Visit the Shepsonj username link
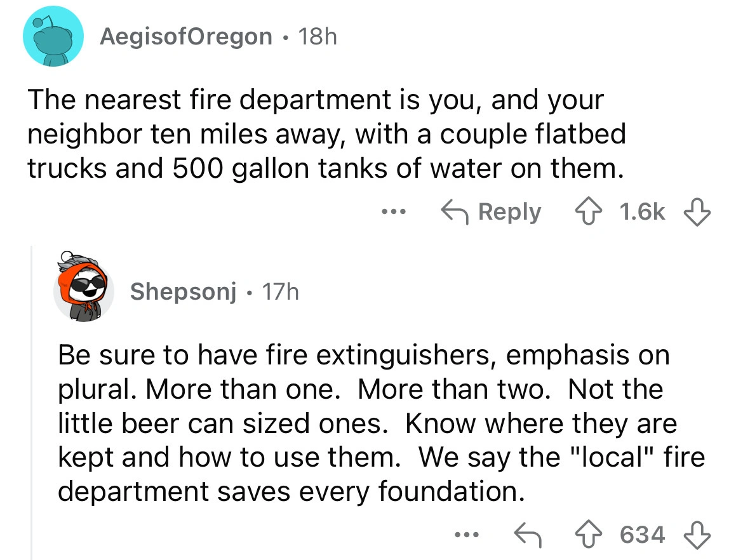 click(184, 291)
